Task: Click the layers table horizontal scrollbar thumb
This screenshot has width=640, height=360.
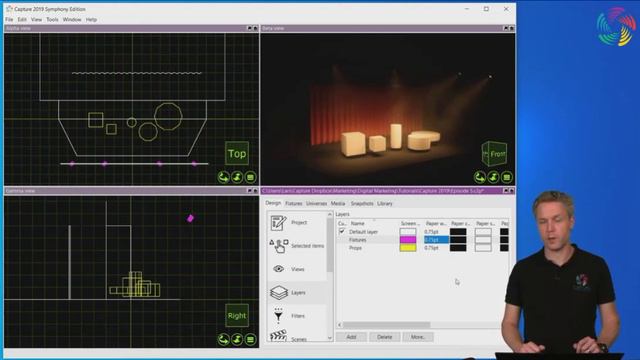Action: [386, 325]
